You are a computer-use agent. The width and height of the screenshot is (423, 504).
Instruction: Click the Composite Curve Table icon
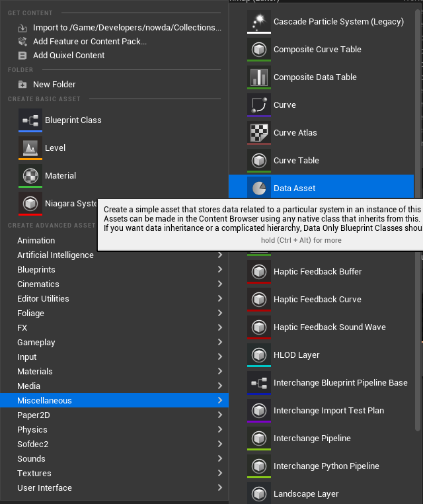click(x=259, y=50)
